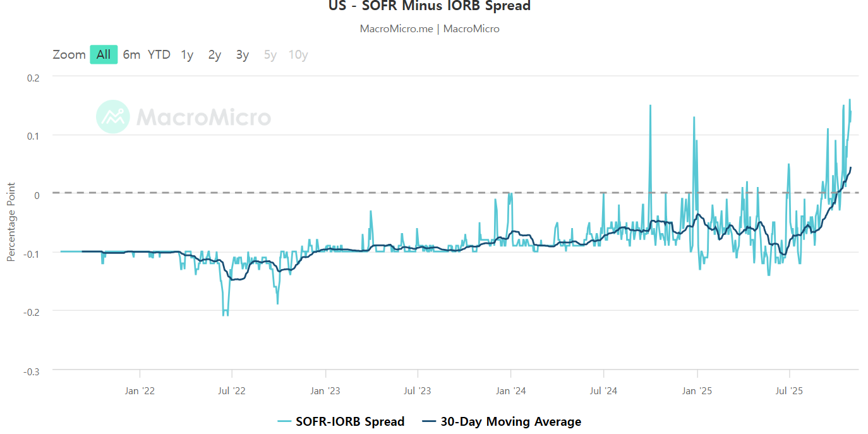Click the disabled 5y zoom option
This screenshot has height=434, width=868.
click(x=270, y=54)
